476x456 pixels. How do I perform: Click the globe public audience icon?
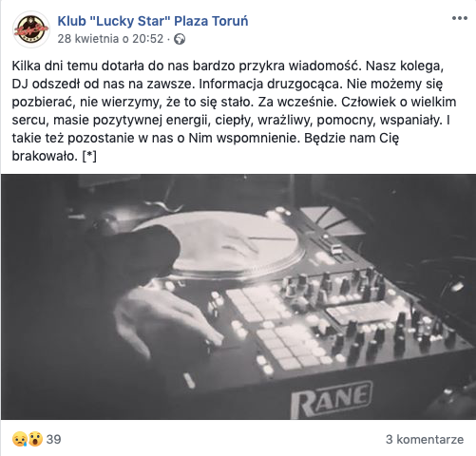coord(180,39)
